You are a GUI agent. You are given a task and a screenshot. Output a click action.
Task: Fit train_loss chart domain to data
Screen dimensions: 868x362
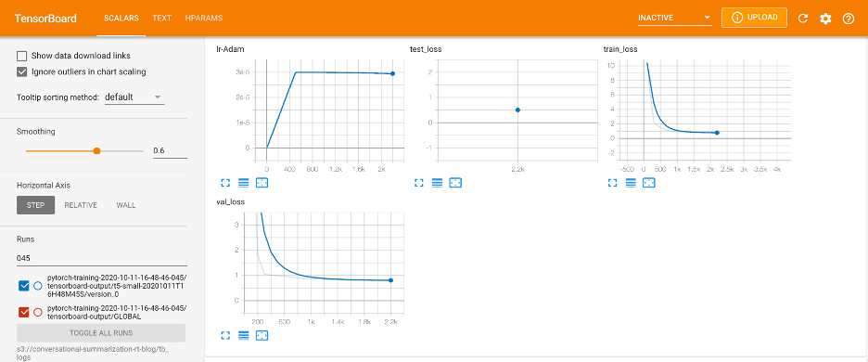pos(649,182)
